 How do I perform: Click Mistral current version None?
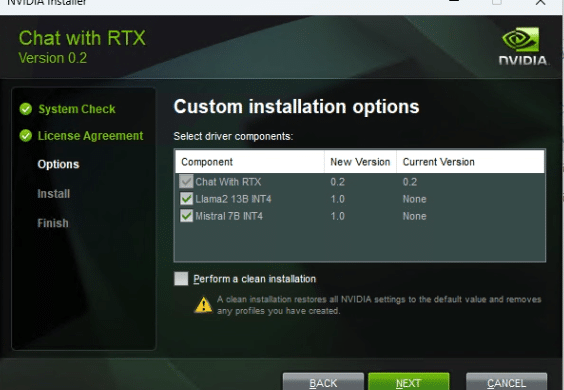pos(414,216)
